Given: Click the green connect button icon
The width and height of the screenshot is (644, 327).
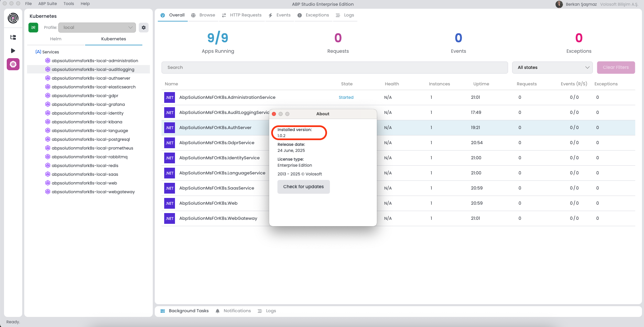Looking at the screenshot, I should [x=33, y=28].
